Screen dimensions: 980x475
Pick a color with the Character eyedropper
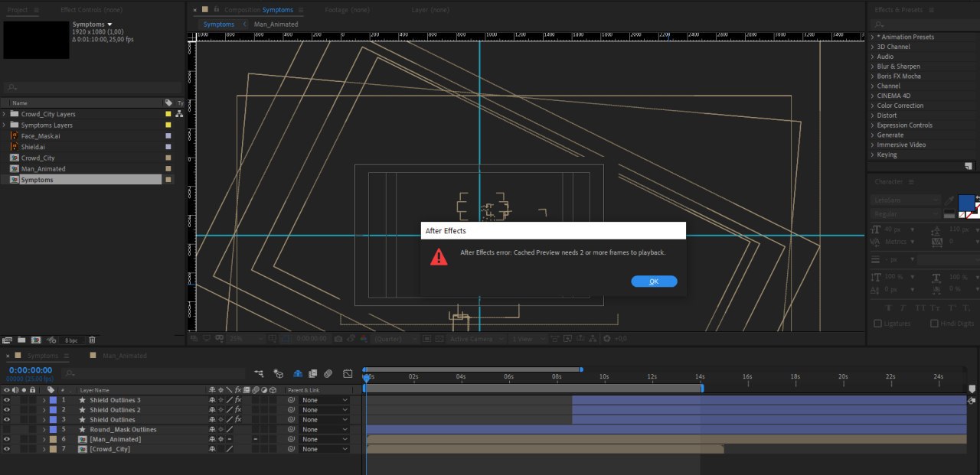coord(949,200)
